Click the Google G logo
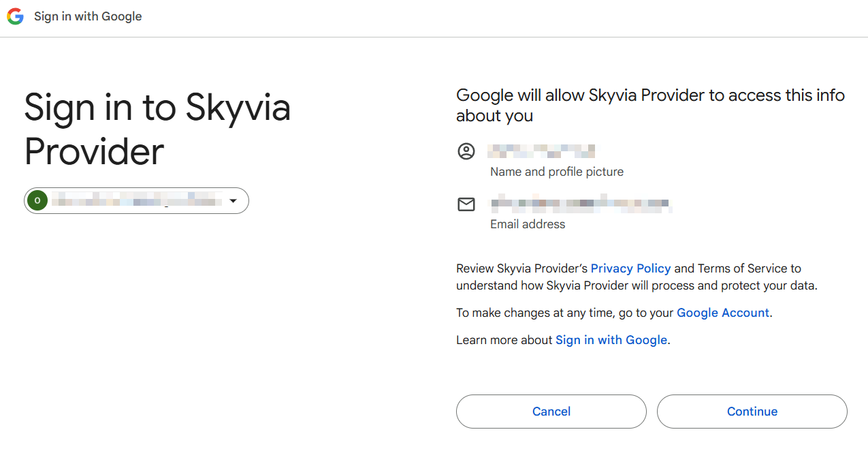 15,16
